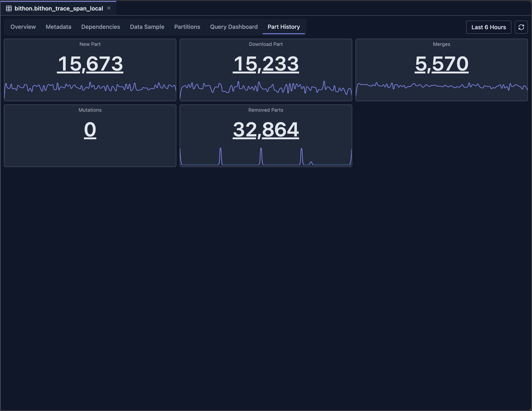The image size is (532, 411).
Task: Select the Part History tab
Action: pos(283,27)
